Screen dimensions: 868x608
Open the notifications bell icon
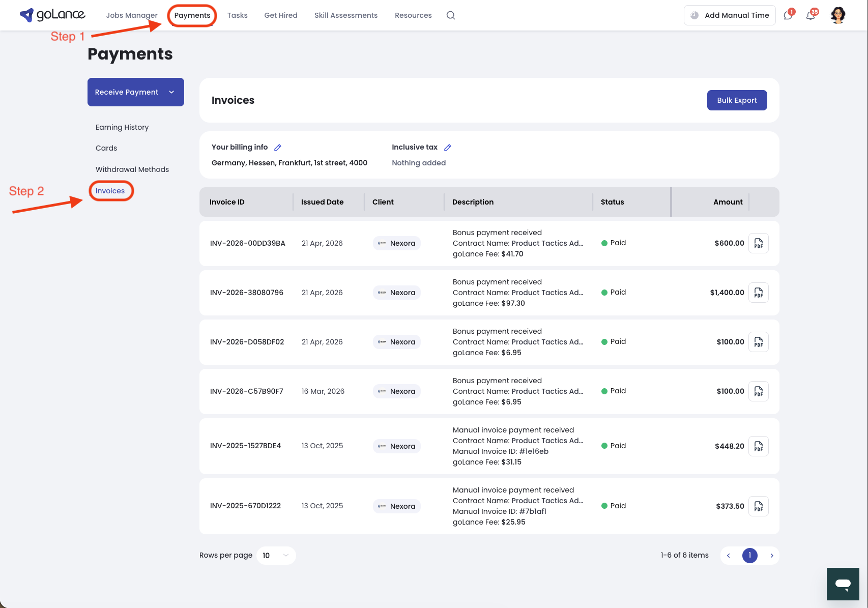(811, 15)
